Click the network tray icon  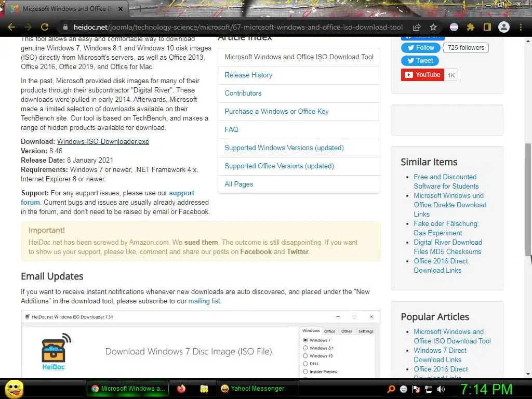(429, 389)
